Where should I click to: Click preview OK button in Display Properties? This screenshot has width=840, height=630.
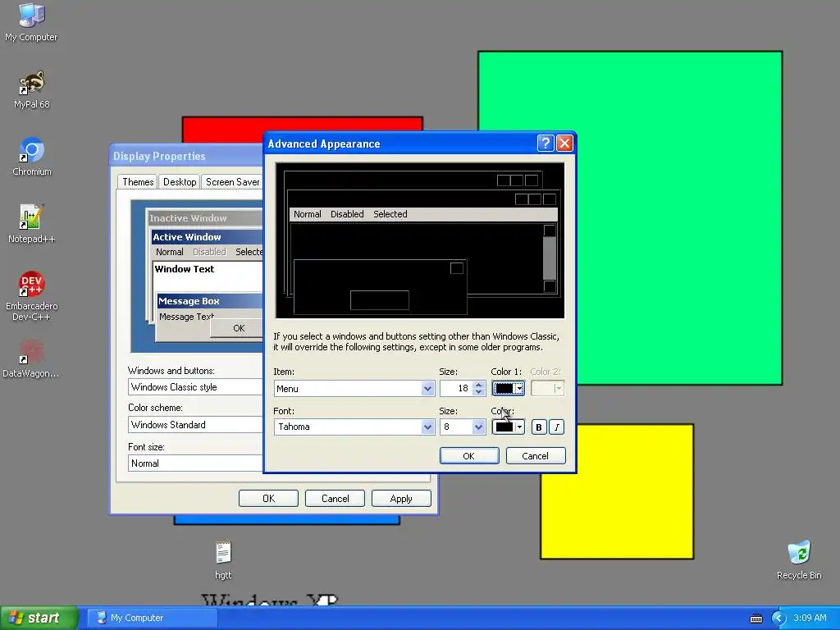pos(236,328)
